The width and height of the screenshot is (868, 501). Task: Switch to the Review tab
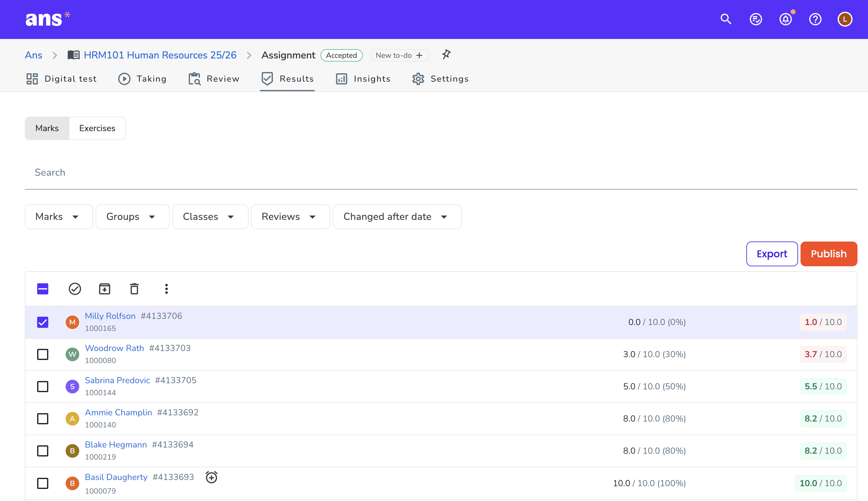click(214, 79)
